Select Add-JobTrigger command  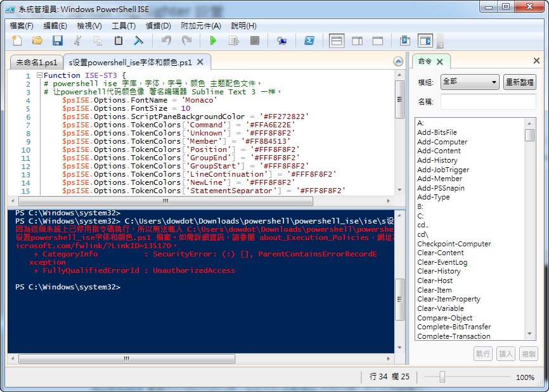443,170
